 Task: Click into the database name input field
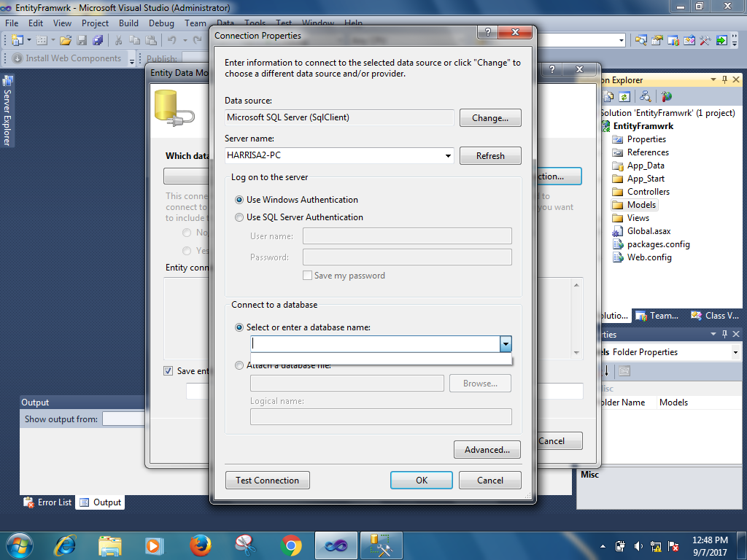click(376, 344)
